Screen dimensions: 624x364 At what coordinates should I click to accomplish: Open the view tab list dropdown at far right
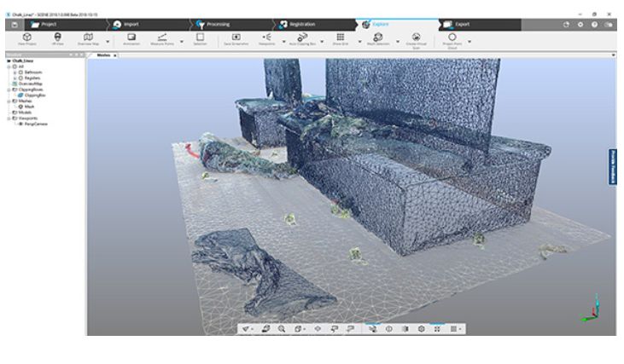[613, 55]
